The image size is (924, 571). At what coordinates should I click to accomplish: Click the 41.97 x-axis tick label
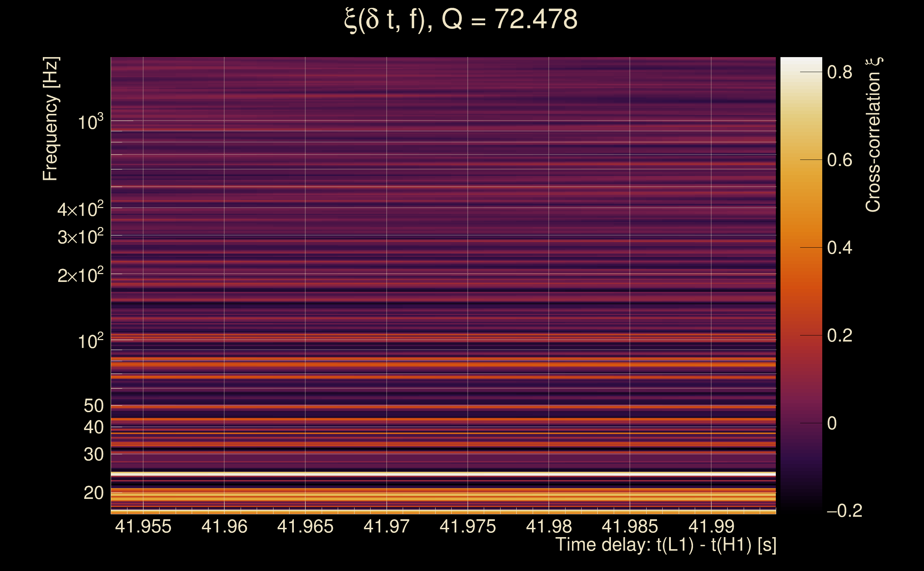click(386, 526)
